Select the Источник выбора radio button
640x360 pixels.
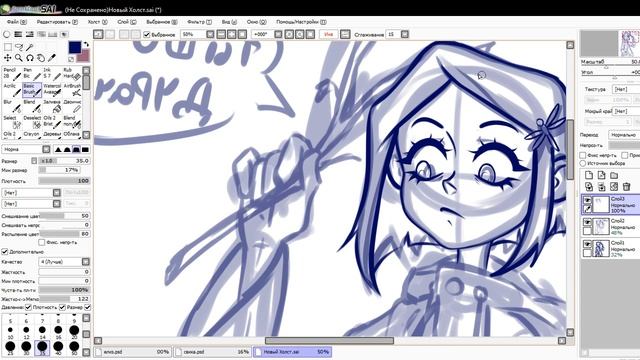click(x=583, y=163)
